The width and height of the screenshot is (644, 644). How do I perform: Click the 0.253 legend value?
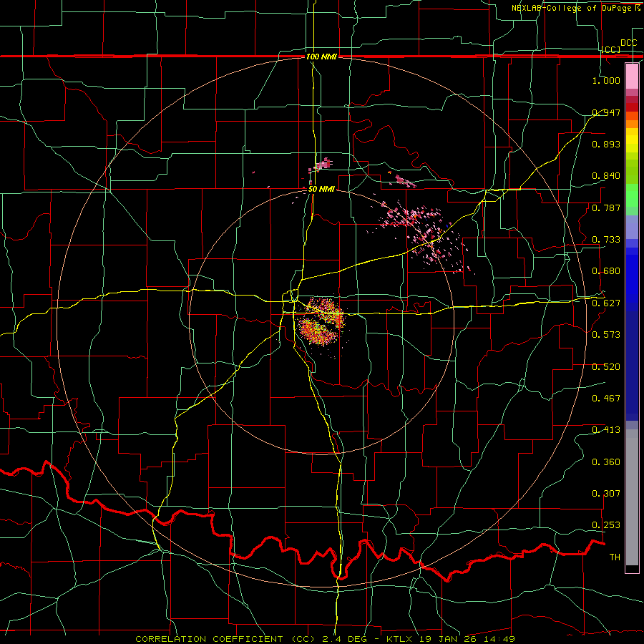[x=606, y=525]
